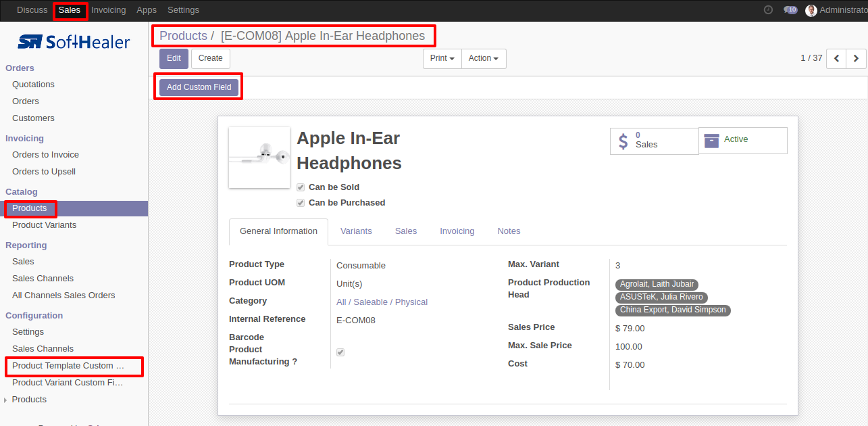Open All Channels Sales Orders
This screenshot has height=426, width=868.
(63, 295)
